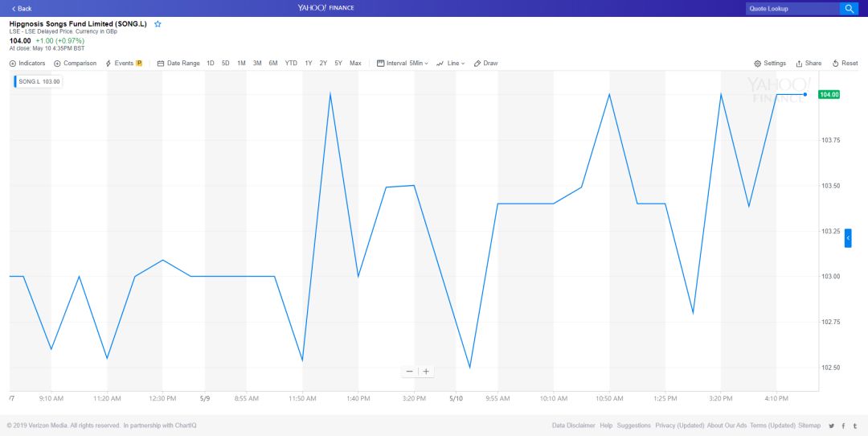This screenshot has width=868, height=436.
Task: Select the 1D range
Action: coord(211,64)
